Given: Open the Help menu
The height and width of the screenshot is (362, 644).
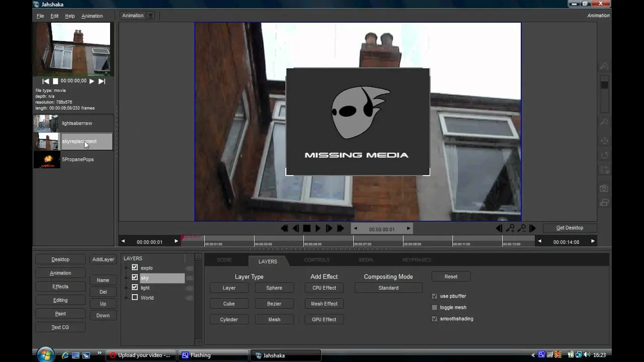Looking at the screenshot, I should (x=70, y=16).
